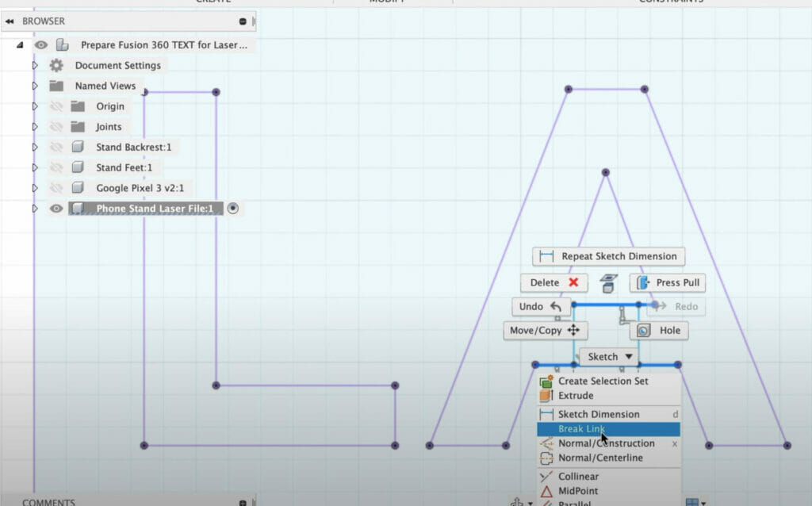Click Repeat Sketch Dimension
Viewport: 812px width, 506px height.
(608, 256)
